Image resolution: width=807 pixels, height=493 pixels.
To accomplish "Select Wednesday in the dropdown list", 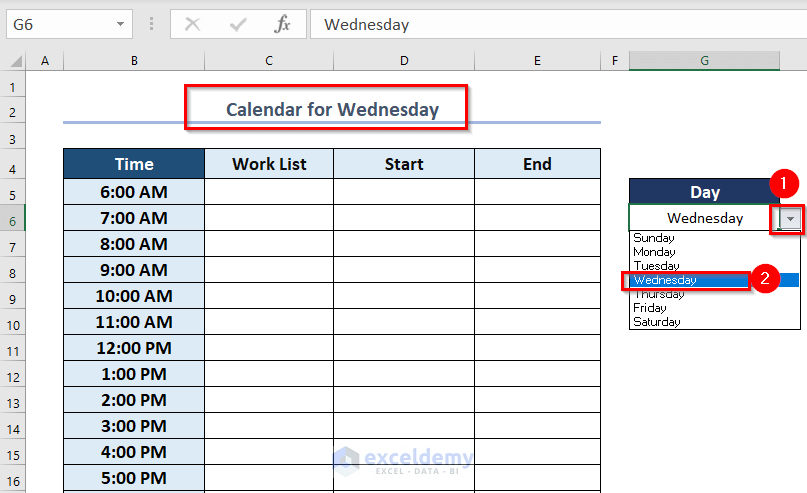I will [x=665, y=280].
